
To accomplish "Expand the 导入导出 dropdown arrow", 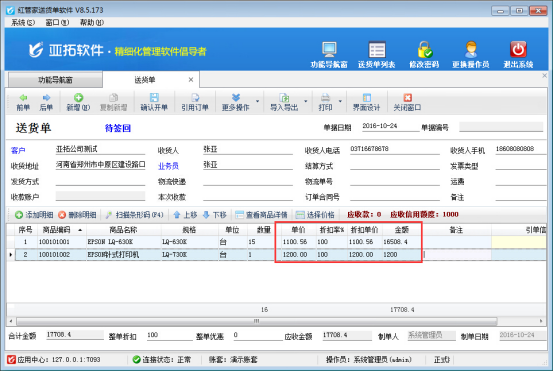I will pos(306,101).
